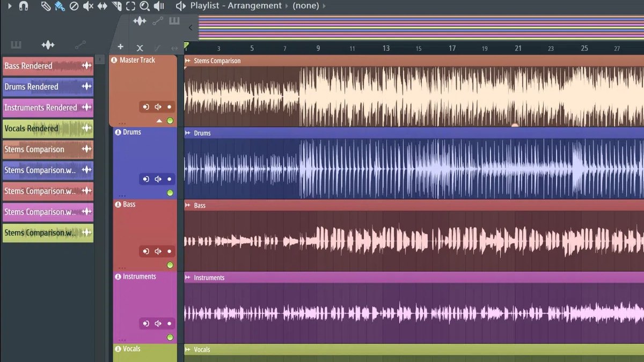Screen dimensions: 644x362
Task: Open Drums track three-dot options
Action: click(x=122, y=196)
